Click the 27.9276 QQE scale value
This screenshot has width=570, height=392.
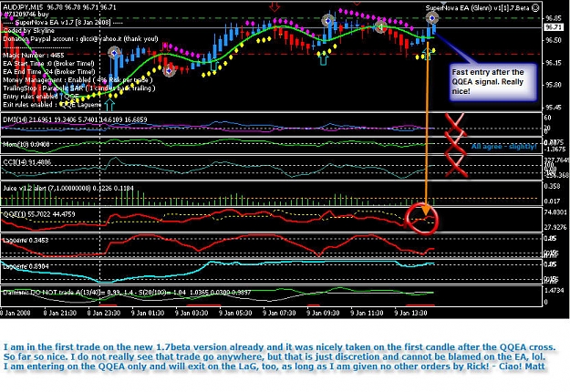(x=555, y=227)
